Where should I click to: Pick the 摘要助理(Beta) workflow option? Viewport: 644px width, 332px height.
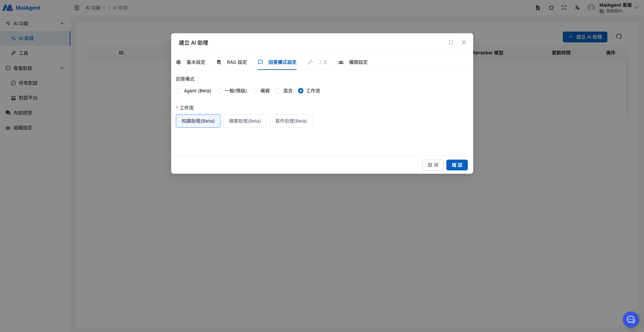(245, 121)
